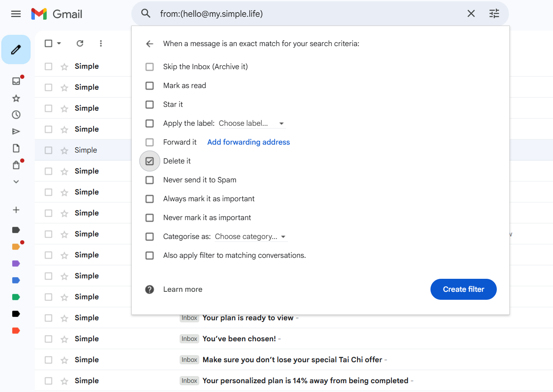Check 'Never mark it as important'
The image size is (553, 392).
point(149,218)
